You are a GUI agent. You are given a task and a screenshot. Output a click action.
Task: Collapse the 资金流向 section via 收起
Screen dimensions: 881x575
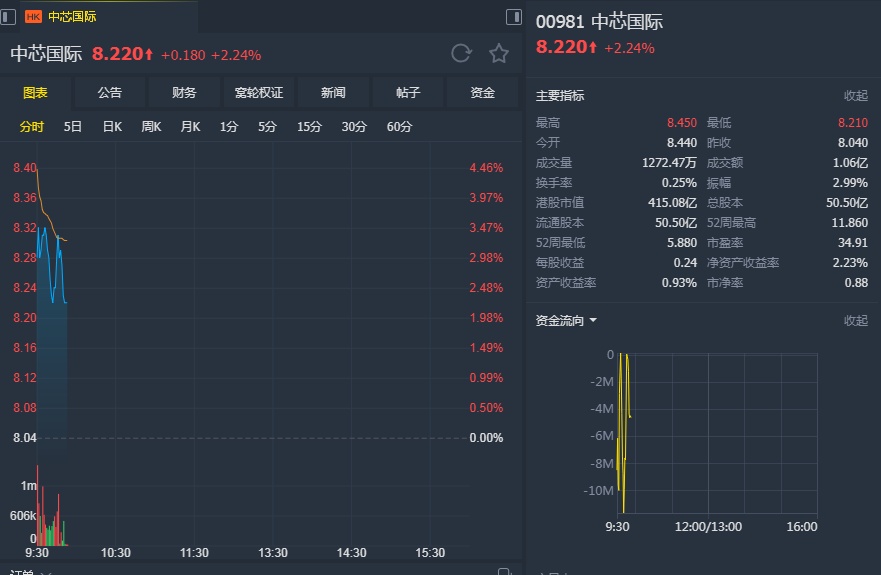tap(856, 321)
